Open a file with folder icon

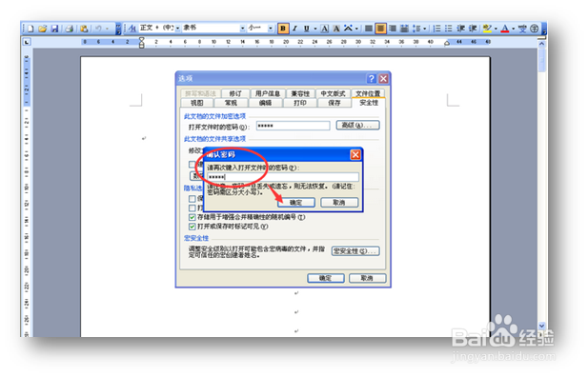click(42, 29)
